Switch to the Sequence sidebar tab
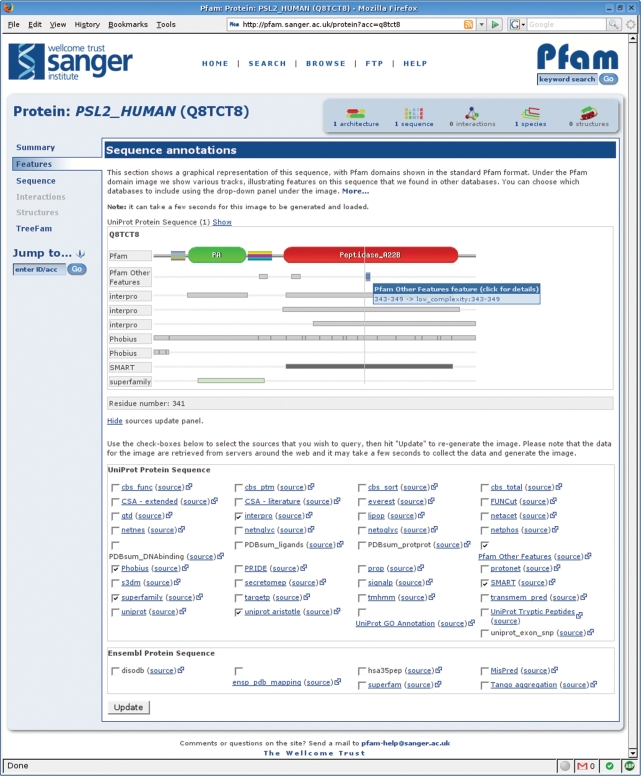641x776 pixels. [36, 181]
